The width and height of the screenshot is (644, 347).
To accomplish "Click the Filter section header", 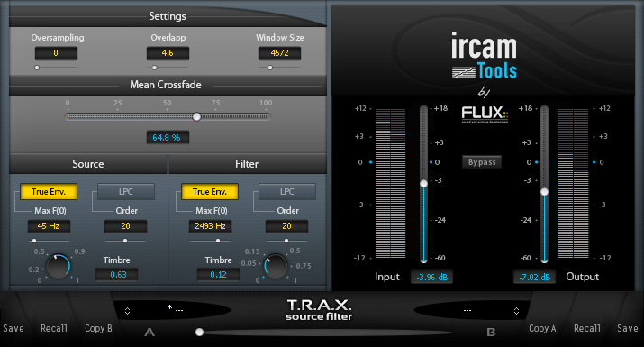I will tap(247, 164).
